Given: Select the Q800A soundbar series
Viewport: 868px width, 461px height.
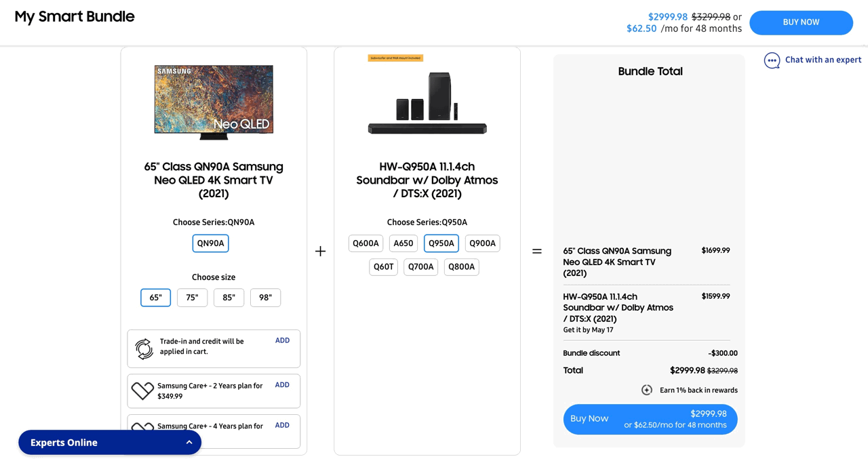Looking at the screenshot, I should tap(461, 266).
